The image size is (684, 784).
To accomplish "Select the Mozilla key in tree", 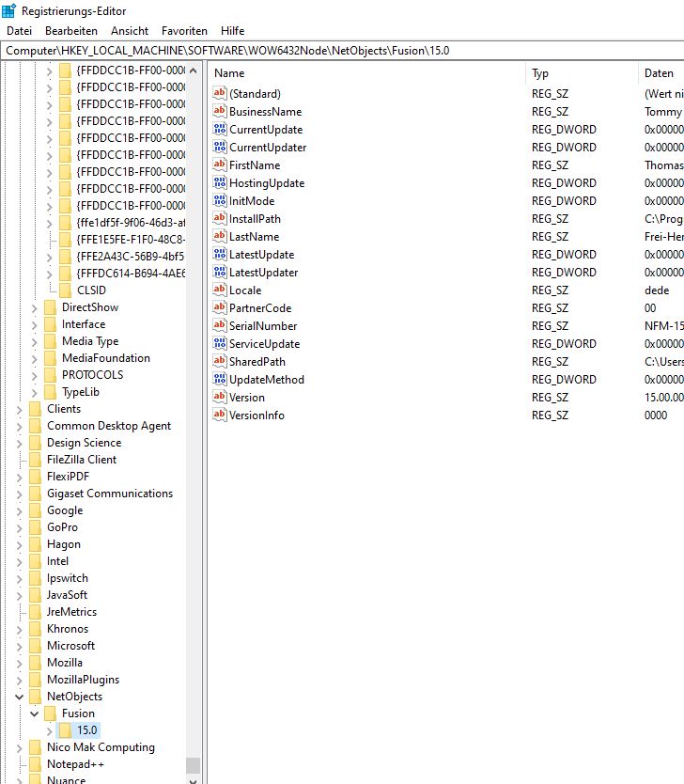I will coord(65,663).
